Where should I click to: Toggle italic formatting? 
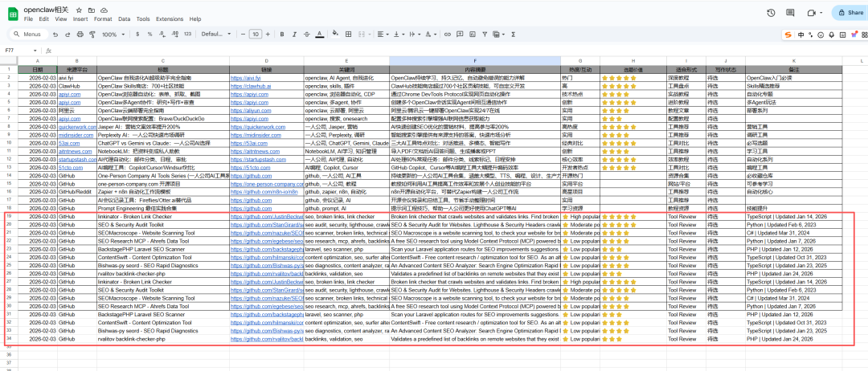pyautogui.click(x=293, y=35)
